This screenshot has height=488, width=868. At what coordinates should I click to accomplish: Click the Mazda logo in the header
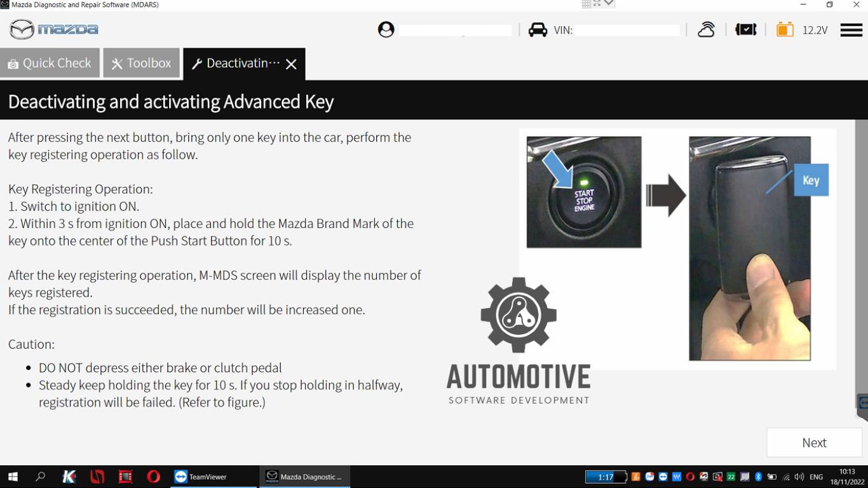pos(54,29)
